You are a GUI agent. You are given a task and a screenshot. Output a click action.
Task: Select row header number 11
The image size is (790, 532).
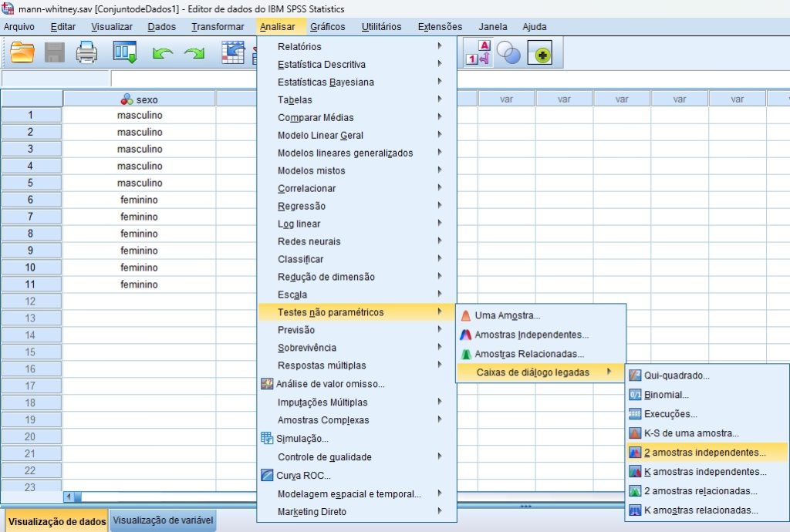[31, 285]
